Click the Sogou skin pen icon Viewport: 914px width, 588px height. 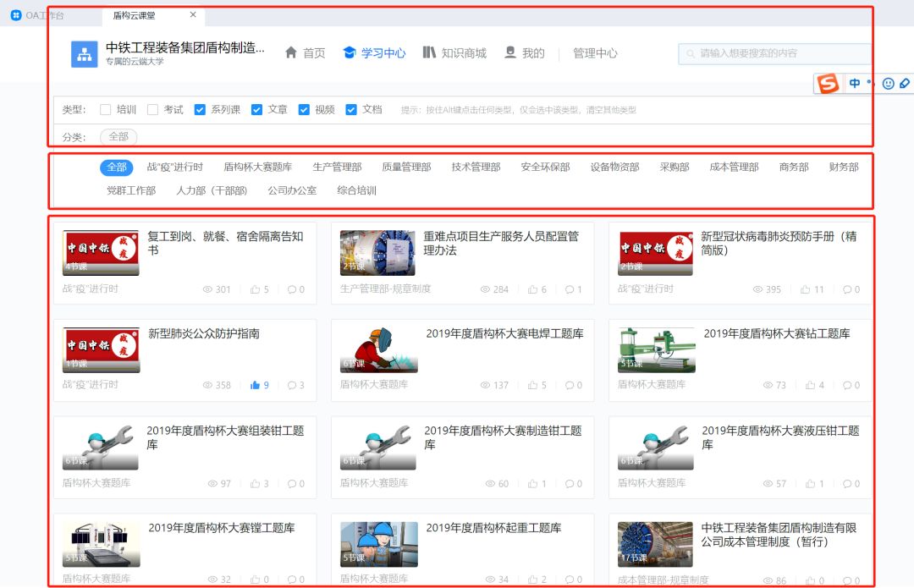click(x=905, y=83)
